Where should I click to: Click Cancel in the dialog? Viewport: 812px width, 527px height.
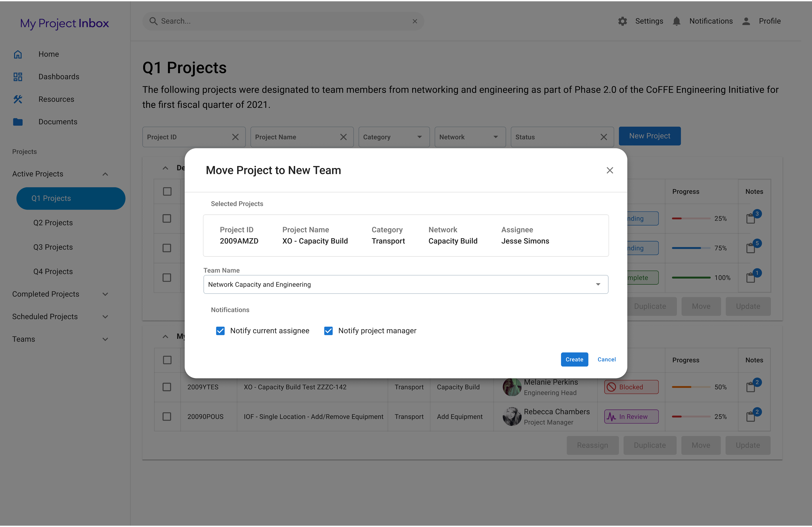tap(606, 359)
